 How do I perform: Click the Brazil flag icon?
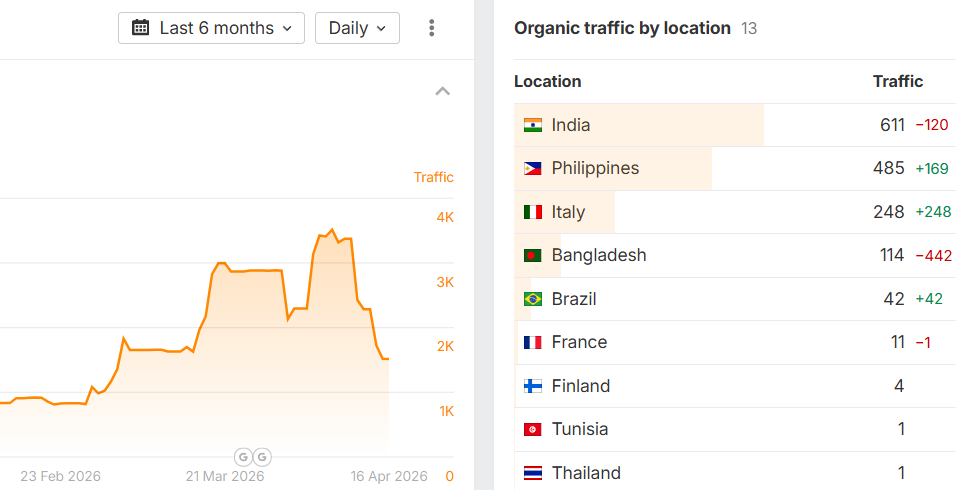click(533, 299)
